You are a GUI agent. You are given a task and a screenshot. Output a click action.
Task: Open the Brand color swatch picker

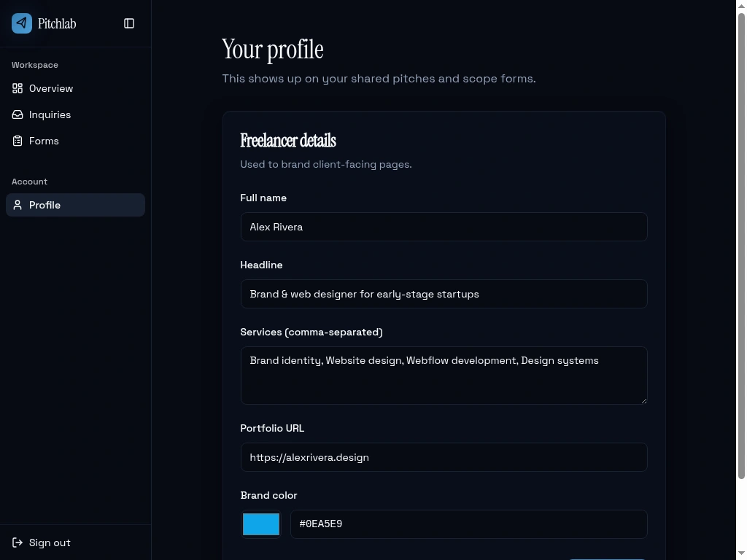click(261, 524)
